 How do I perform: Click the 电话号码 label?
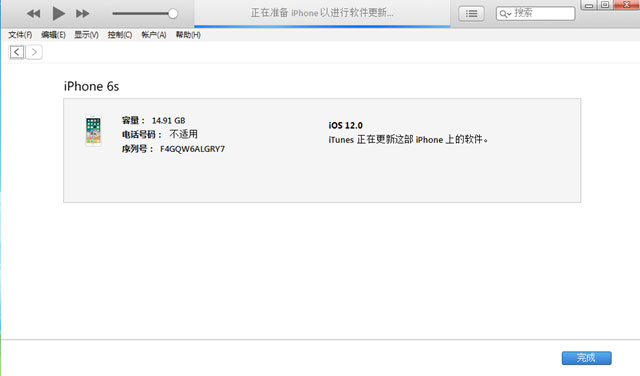tap(142, 134)
